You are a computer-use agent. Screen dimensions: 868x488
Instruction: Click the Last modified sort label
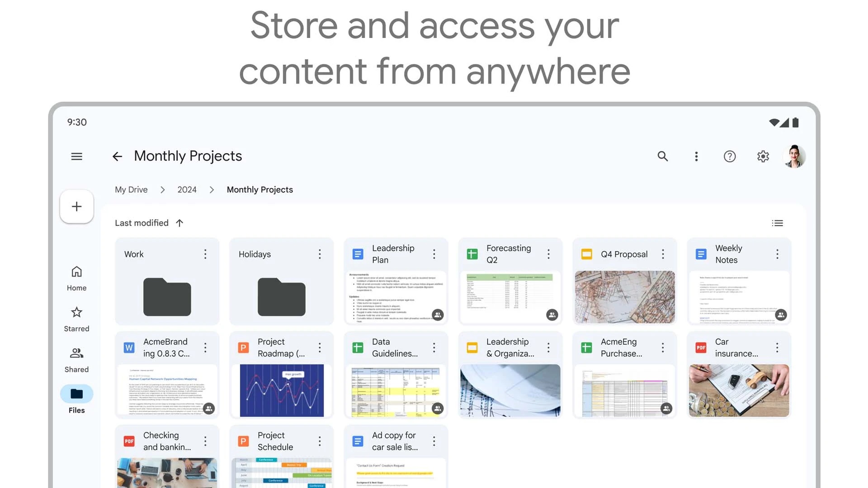pos(142,223)
